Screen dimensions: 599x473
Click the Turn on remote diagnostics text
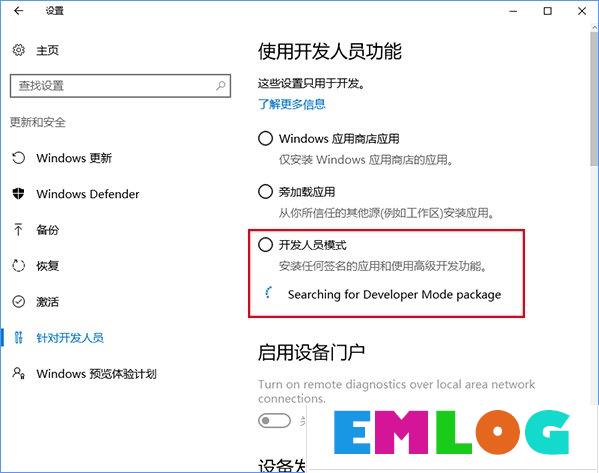coord(397,391)
